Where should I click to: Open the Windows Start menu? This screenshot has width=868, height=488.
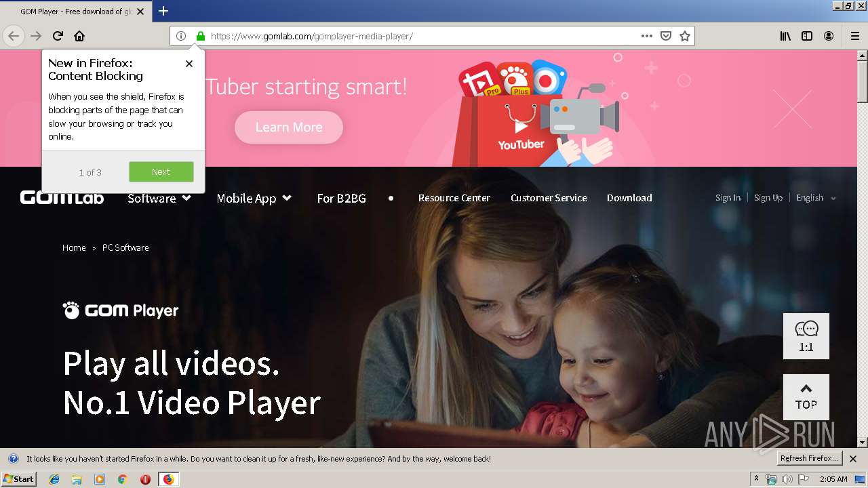[19, 479]
